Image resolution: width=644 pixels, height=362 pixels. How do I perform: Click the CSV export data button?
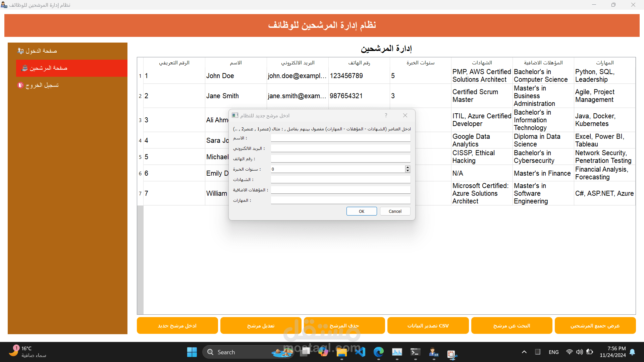click(x=428, y=325)
